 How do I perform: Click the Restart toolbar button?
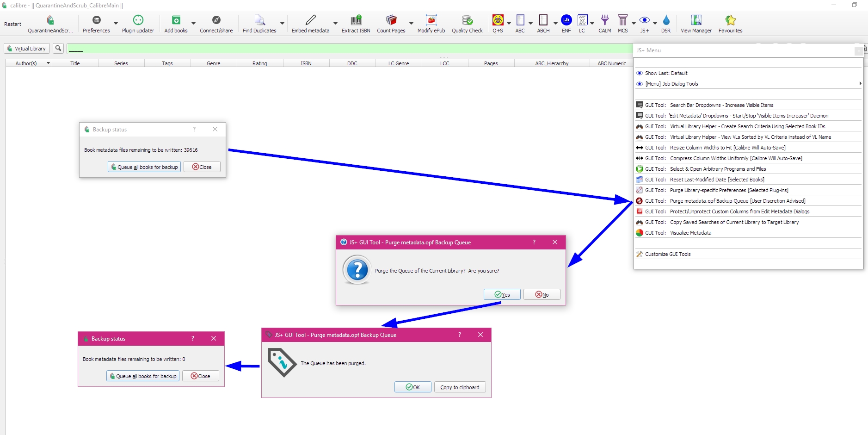click(12, 24)
